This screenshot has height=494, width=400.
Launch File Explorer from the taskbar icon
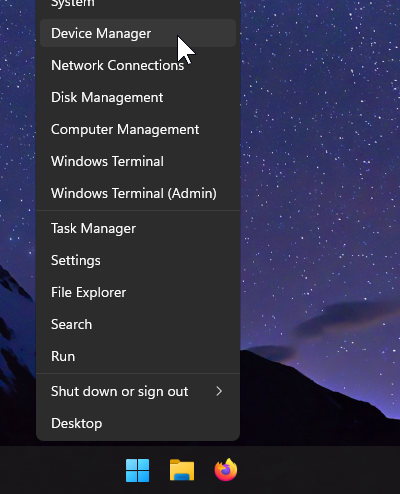[x=182, y=470]
